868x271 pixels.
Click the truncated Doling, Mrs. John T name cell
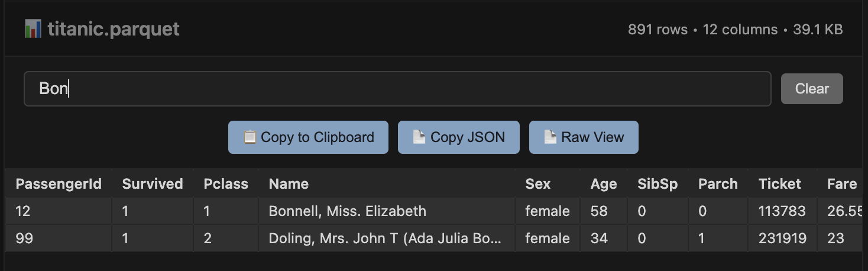386,238
